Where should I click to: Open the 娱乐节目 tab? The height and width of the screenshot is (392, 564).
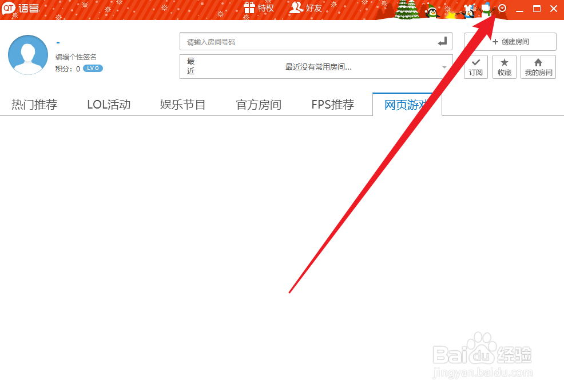183,105
